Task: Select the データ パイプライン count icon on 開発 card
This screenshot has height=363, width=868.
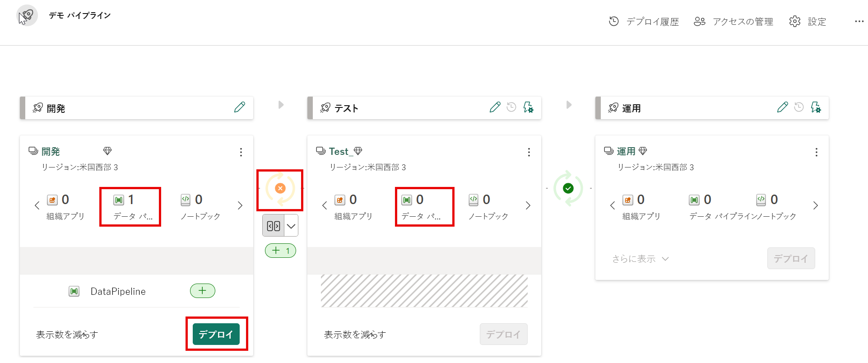Action: (118, 200)
